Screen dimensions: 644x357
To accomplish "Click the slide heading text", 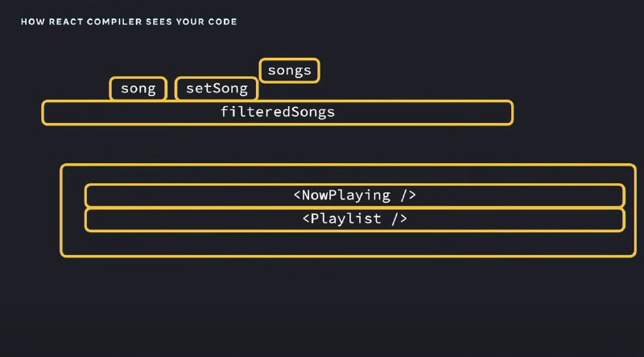I will tap(129, 22).
